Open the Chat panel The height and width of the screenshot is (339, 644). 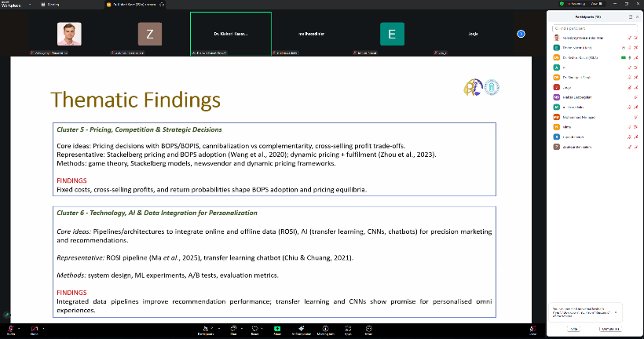click(233, 330)
